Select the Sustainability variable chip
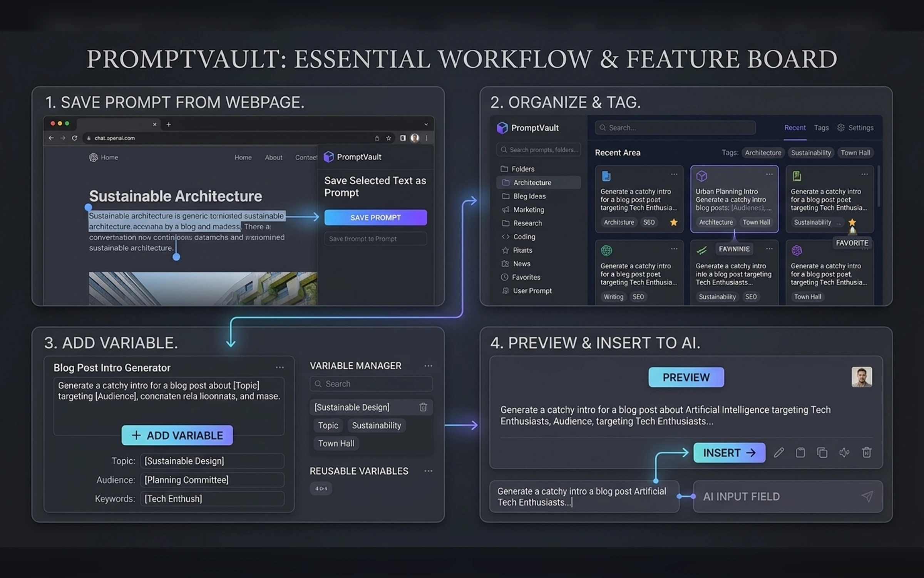This screenshot has height=578, width=924. (x=377, y=425)
